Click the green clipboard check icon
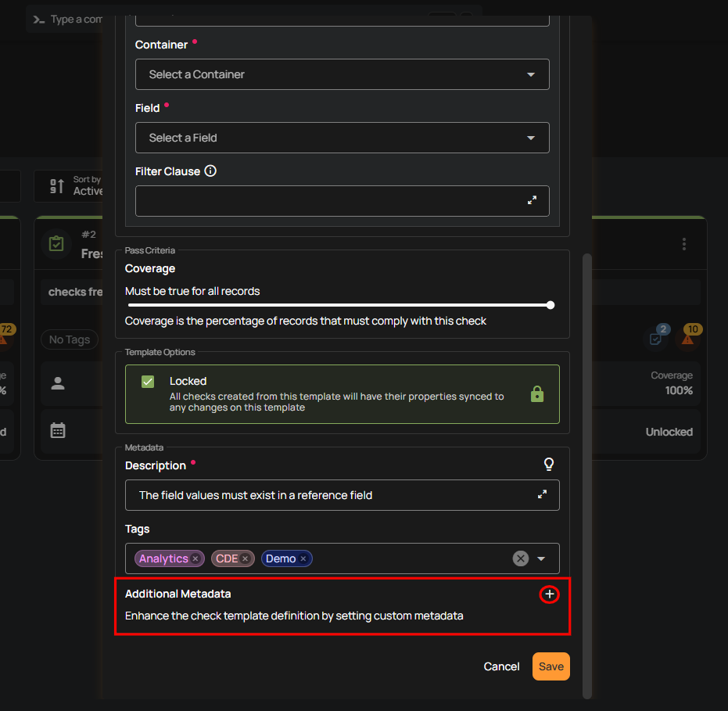728x711 pixels. pos(56,243)
